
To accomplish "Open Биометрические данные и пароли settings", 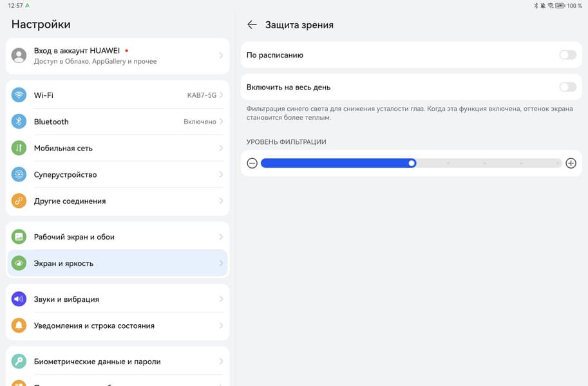I will coord(97,362).
